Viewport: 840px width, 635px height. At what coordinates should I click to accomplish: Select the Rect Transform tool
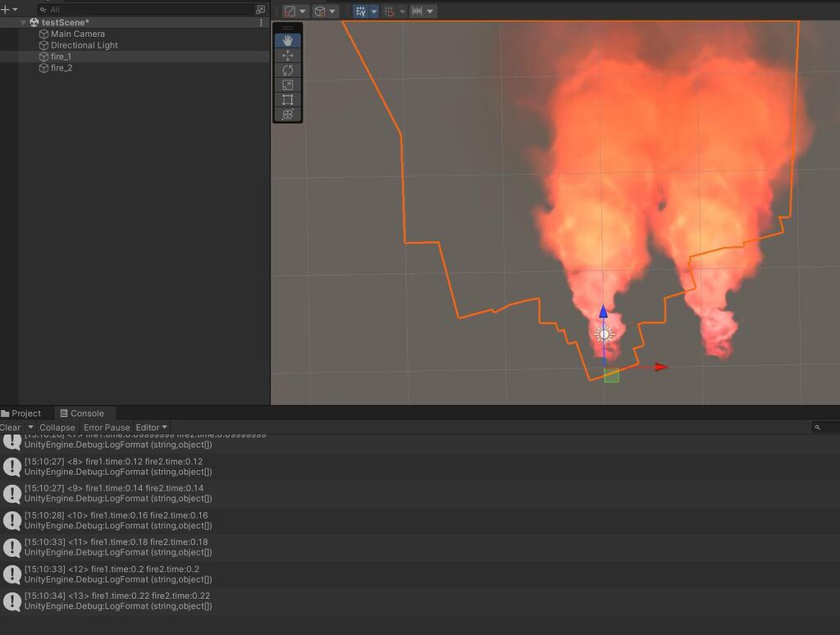pos(287,100)
